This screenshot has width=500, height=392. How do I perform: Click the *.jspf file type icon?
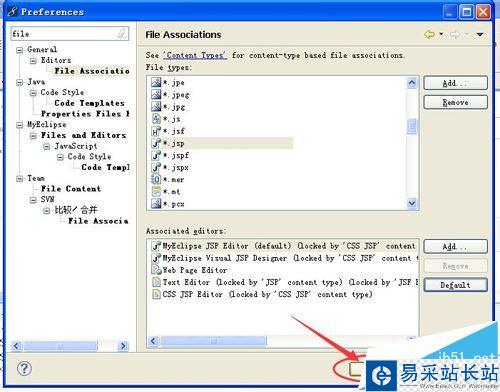click(156, 155)
